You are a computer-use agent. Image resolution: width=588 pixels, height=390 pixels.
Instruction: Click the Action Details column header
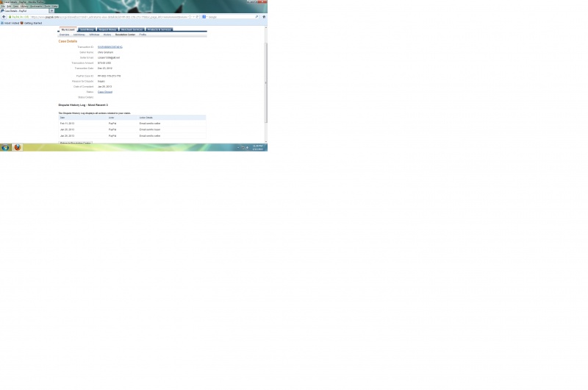tap(146, 118)
